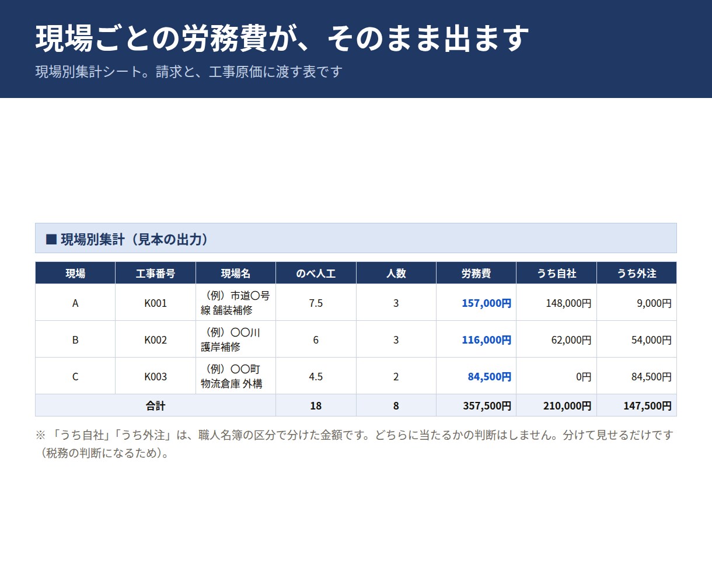
Task: Click the 合計 total row label
Action: 155,405
